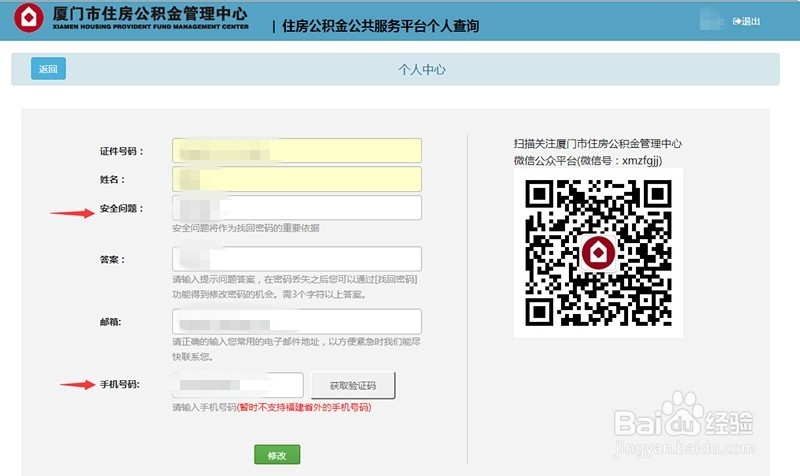Click the 厦门市住房公积金管理中心 header title

point(150,13)
